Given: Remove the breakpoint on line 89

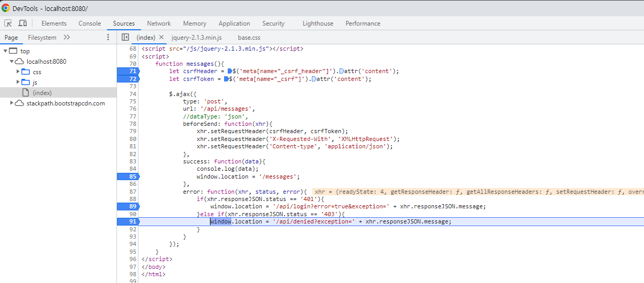Looking at the screenshot, I should pyautogui.click(x=128, y=206).
